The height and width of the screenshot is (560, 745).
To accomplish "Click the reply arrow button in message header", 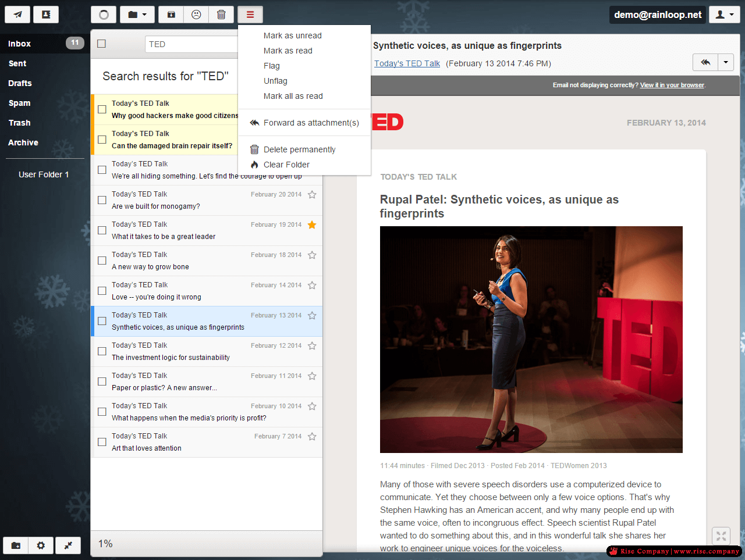I will (x=705, y=62).
